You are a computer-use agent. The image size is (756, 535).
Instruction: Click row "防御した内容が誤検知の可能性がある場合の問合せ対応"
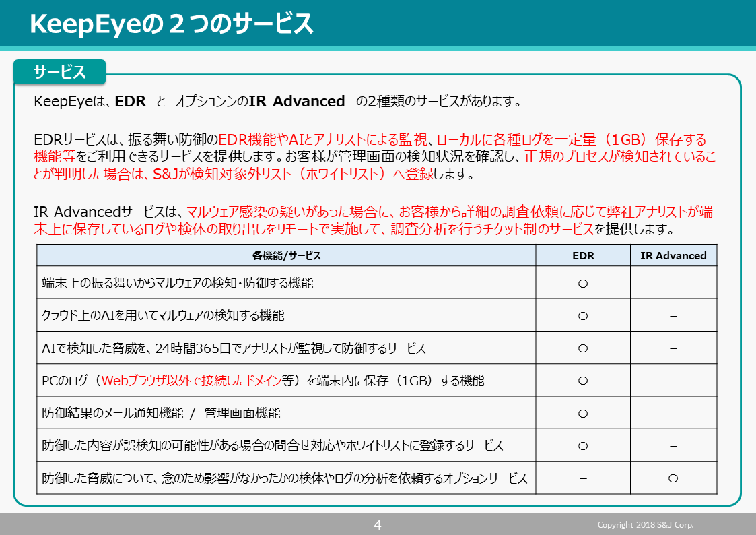pyautogui.click(x=286, y=445)
